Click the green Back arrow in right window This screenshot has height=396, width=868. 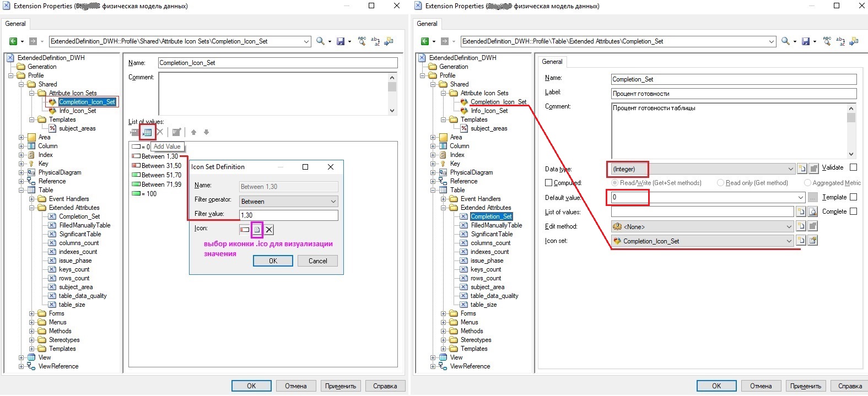pos(425,41)
